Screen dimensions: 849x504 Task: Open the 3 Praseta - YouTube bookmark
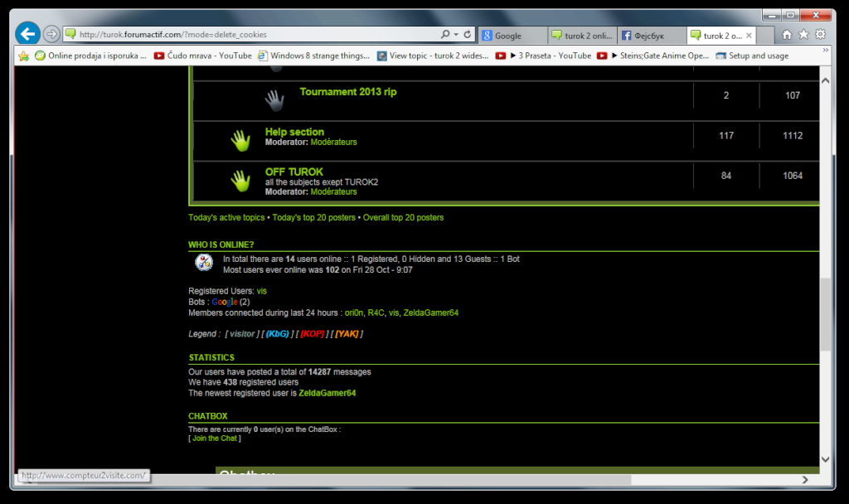pyautogui.click(x=544, y=56)
